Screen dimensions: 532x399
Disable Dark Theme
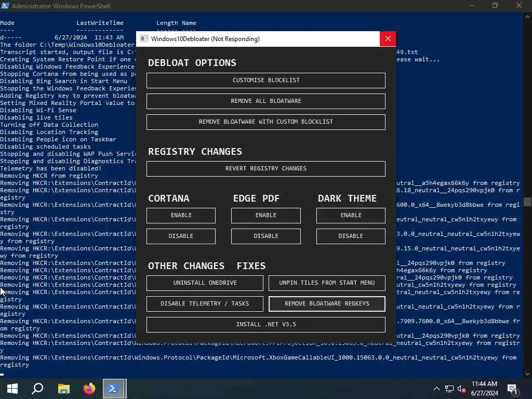click(x=351, y=236)
